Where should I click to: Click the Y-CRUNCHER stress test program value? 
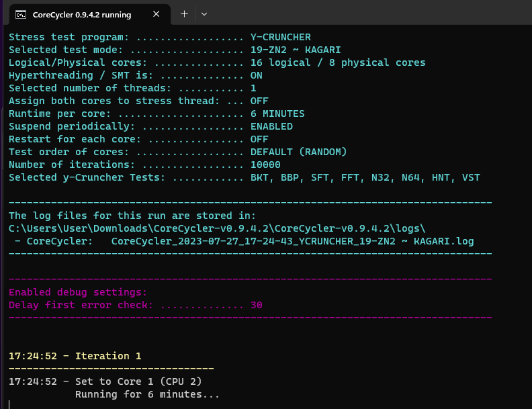(x=281, y=37)
